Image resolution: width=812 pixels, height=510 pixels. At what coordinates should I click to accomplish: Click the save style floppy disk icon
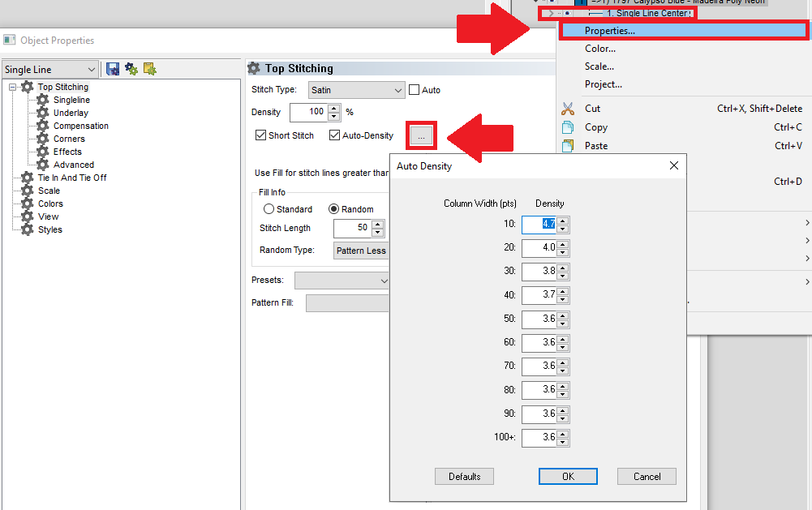pos(113,70)
